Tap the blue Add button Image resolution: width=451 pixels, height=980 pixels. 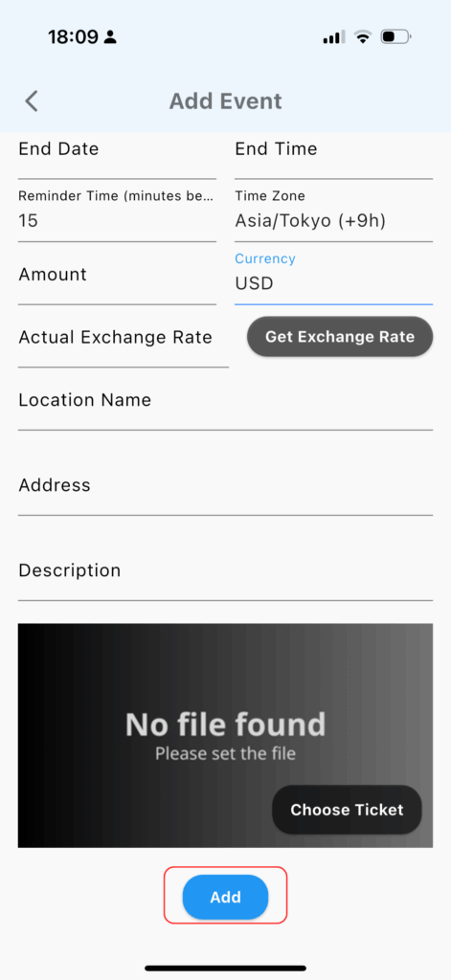(225, 897)
